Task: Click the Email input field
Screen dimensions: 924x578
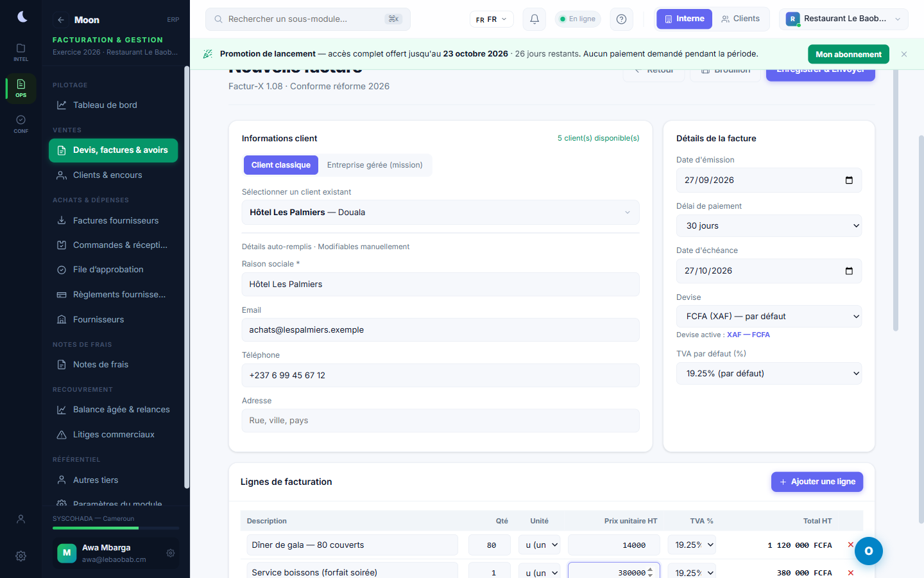Action: (440, 330)
